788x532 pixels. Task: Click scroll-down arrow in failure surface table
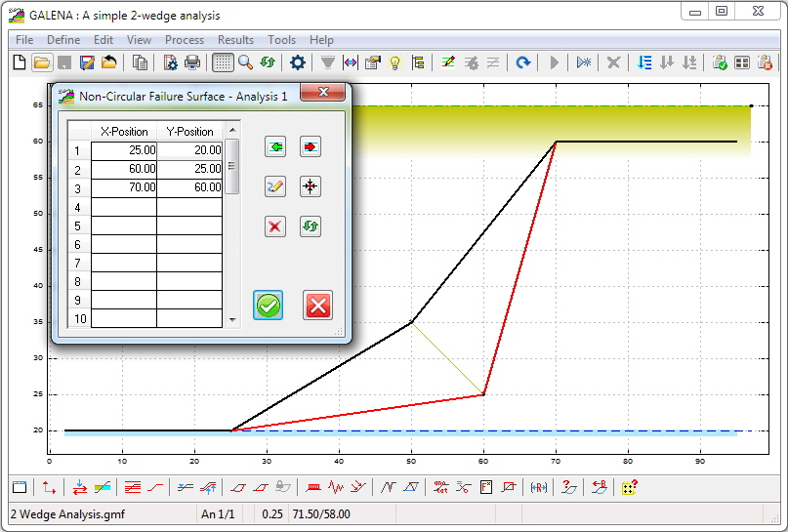click(x=232, y=319)
